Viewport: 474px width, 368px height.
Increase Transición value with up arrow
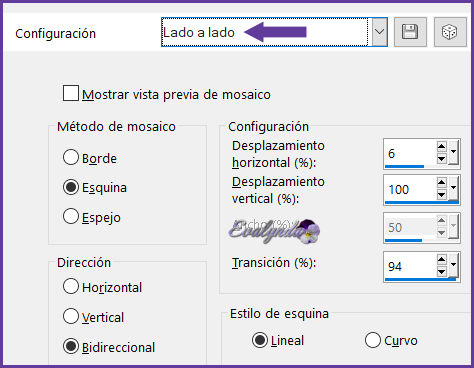tap(441, 259)
